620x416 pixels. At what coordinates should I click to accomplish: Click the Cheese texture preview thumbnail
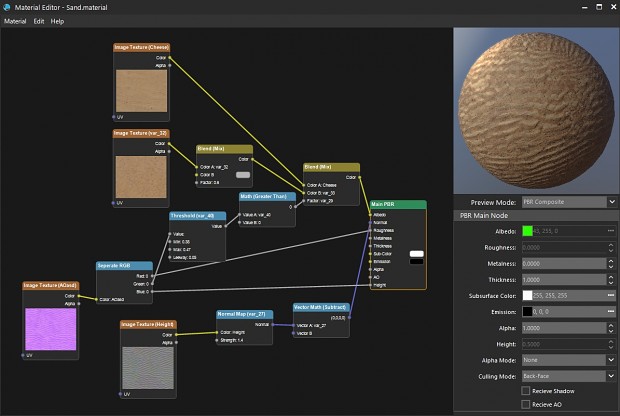click(x=142, y=91)
